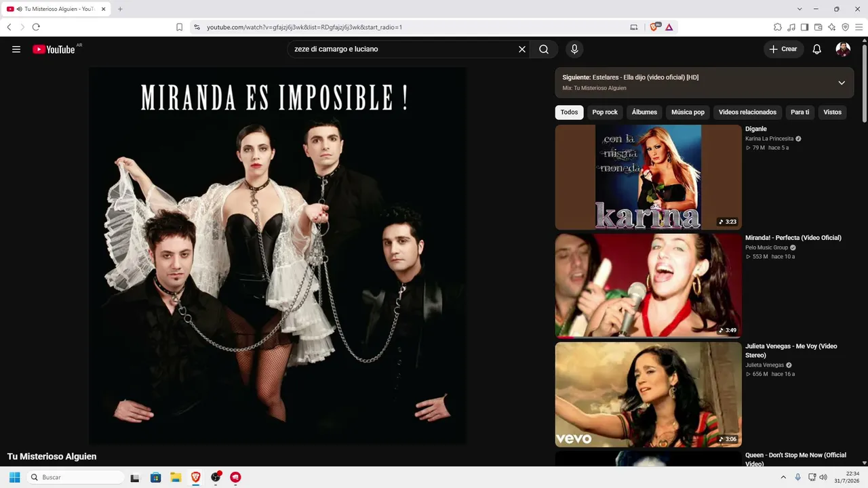This screenshot has height=488, width=868.
Task: Open the Dígamle video title link
Action: click(756, 129)
